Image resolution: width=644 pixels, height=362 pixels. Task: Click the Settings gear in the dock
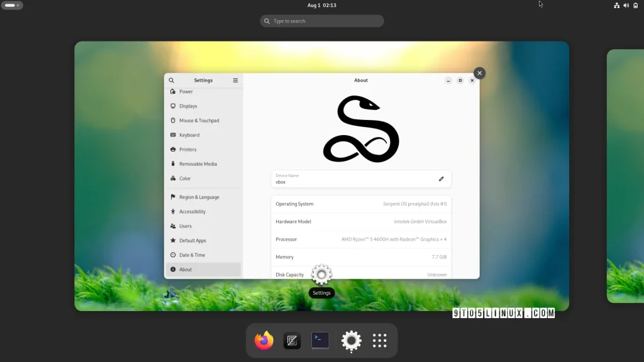pyautogui.click(x=351, y=341)
